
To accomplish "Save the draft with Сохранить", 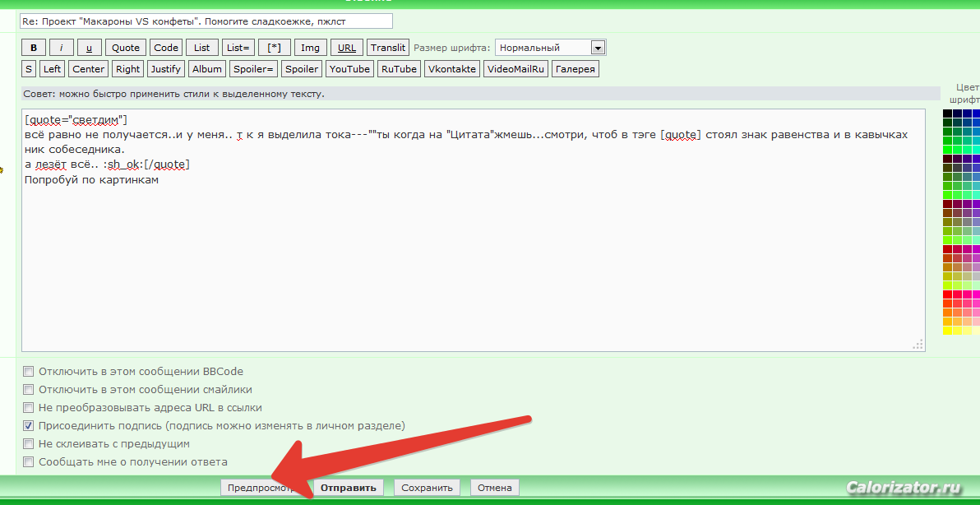I will (427, 488).
